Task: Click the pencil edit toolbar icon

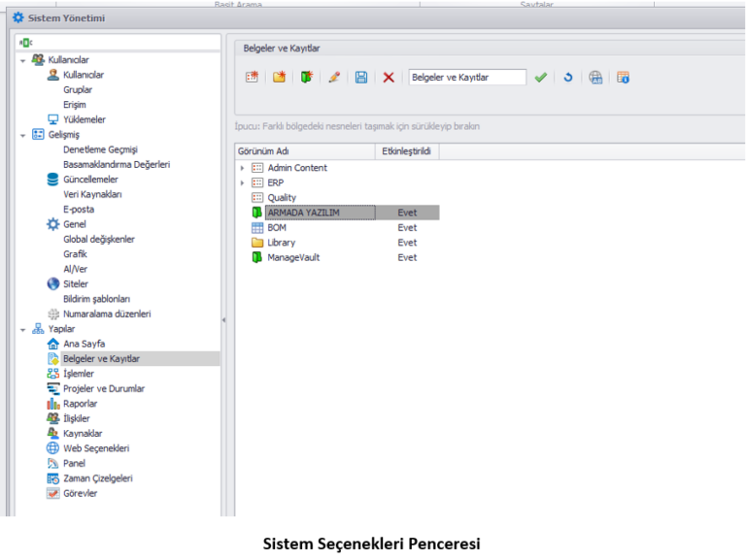Action: (334, 78)
